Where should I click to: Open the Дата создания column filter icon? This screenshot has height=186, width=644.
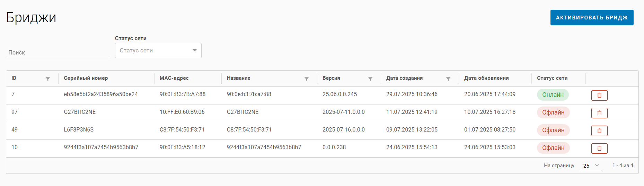(448, 79)
